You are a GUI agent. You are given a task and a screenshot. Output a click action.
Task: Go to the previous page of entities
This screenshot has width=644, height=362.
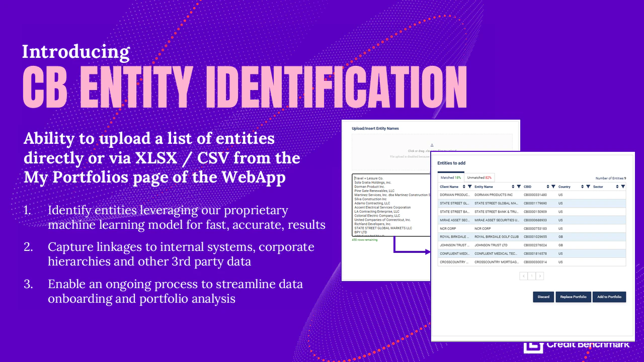click(523, 276)
